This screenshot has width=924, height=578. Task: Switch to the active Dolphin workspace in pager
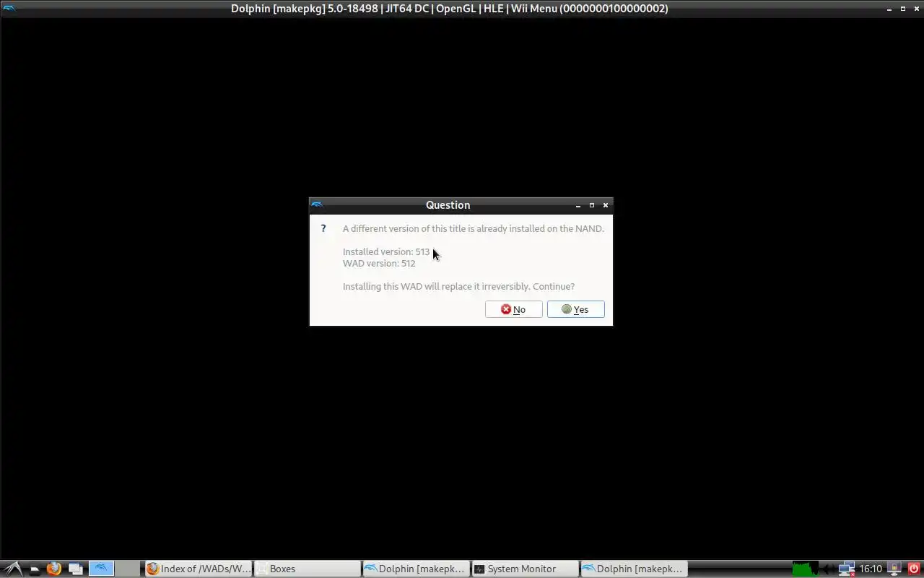click(101, 569)
